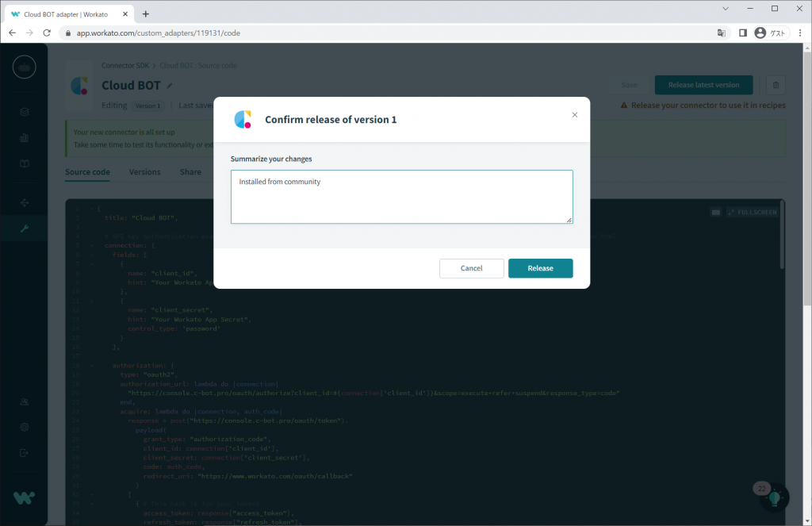The image size is (812, 526).
Task: Open the connections share-node sidebar icon
Action: coord(25,202)
